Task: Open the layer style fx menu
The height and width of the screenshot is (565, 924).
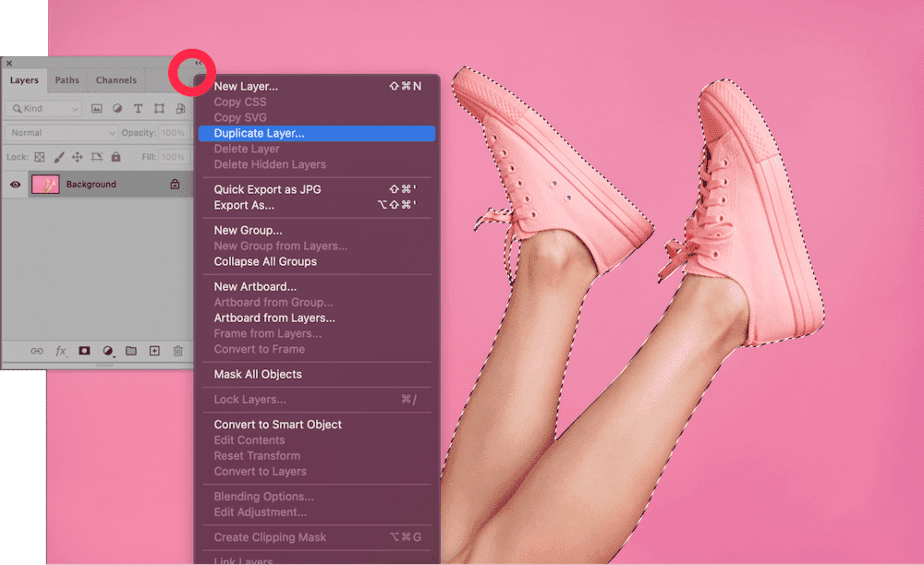Action: coord(61,351)
